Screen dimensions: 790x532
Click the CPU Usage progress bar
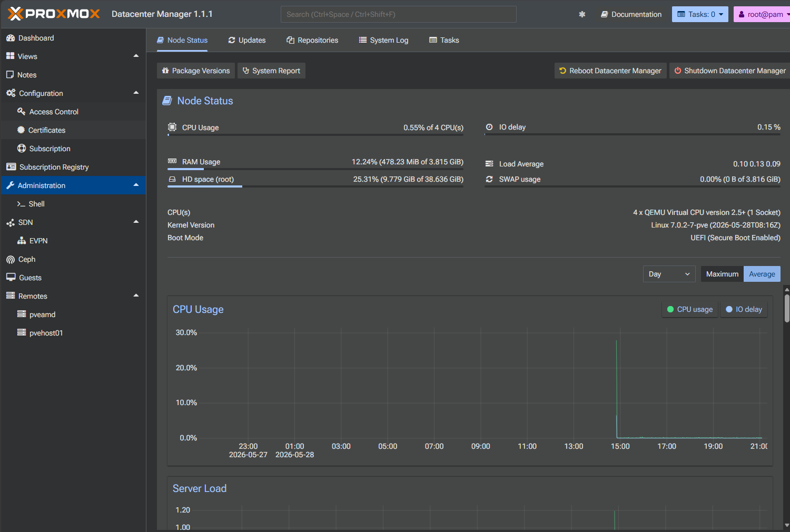[x=315, y=135]
